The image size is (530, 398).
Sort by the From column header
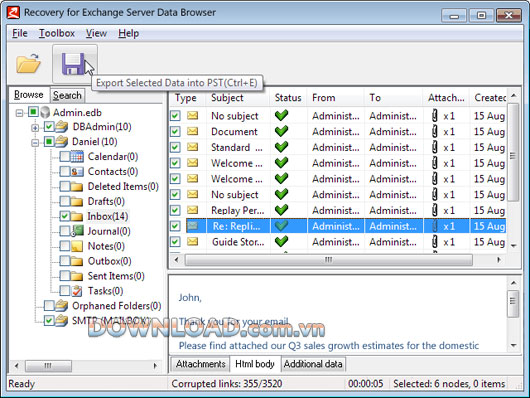(335, 98)
